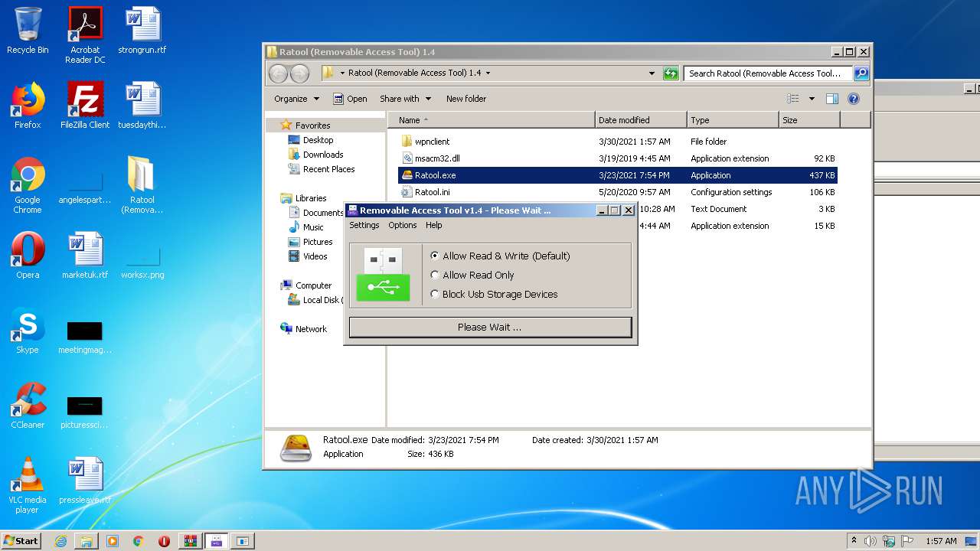Click the VLC media player desktop icon
This screenshot has width=980, height=551.
tap(28, 485)
